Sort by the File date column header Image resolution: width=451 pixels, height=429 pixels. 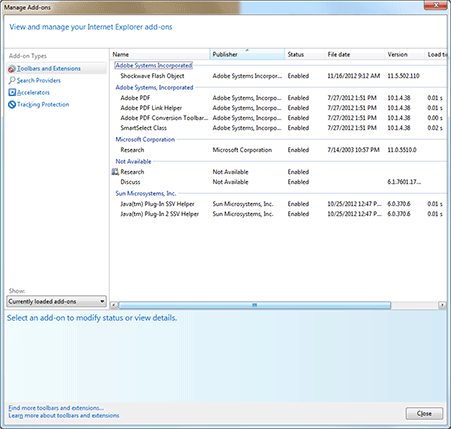point(354,54)
